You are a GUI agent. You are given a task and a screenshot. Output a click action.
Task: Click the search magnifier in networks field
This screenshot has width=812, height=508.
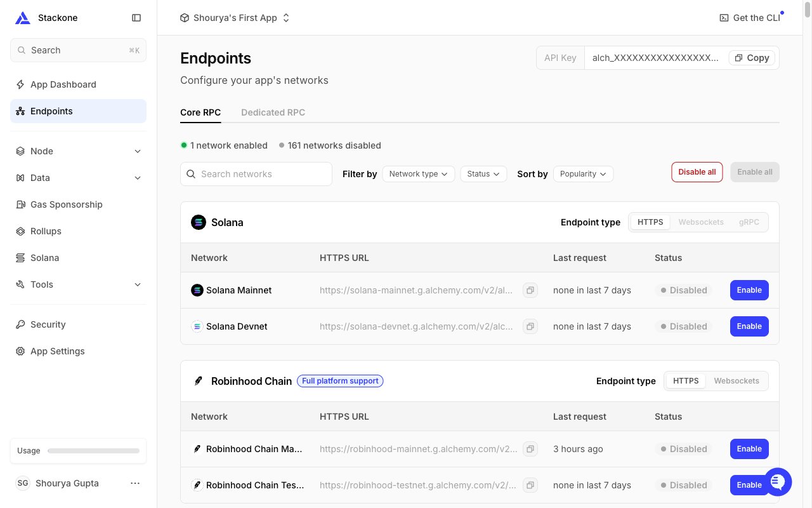pyautogui.click(x=191, y=174)
